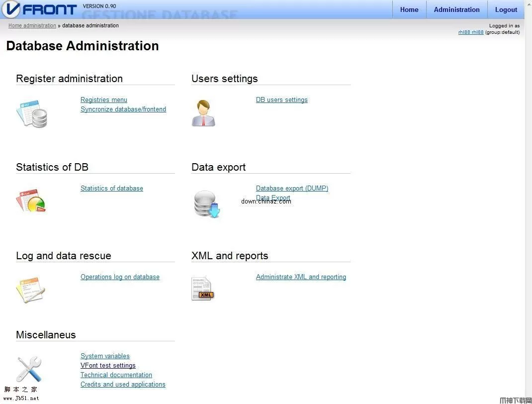Open the Home menu item

409,9
